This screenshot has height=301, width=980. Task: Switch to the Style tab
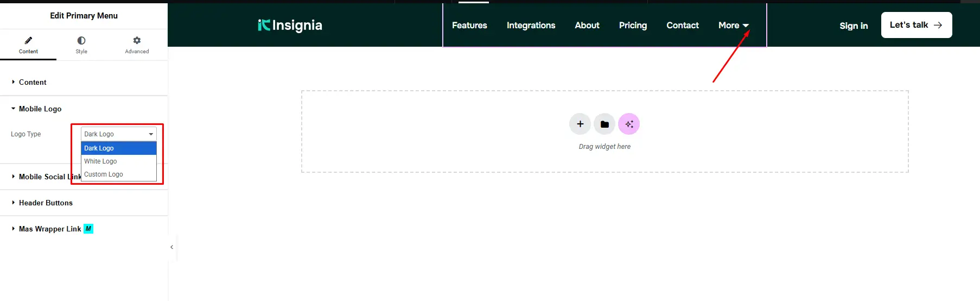(x=81, y=44)
